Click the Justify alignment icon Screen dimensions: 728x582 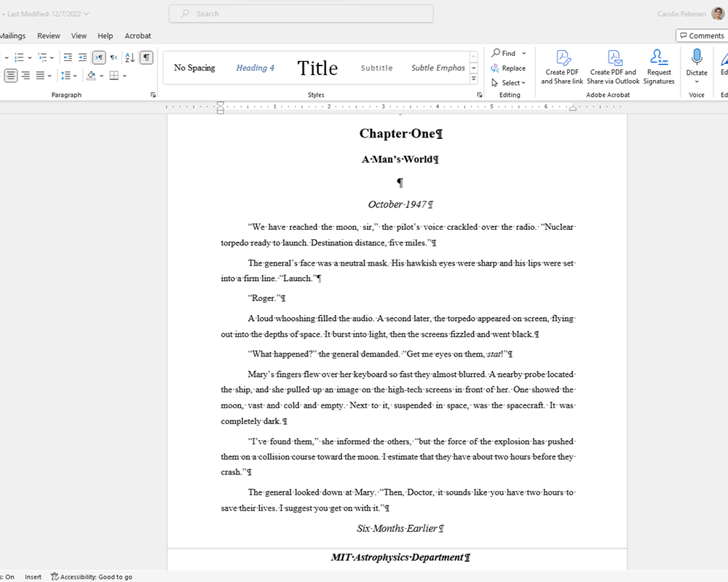click(x=40, y=76)
